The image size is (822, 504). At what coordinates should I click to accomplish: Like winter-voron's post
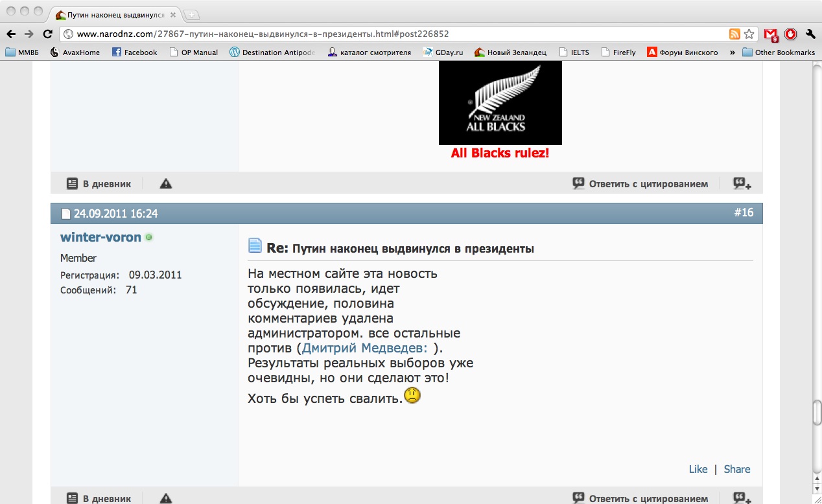point(698,469)
